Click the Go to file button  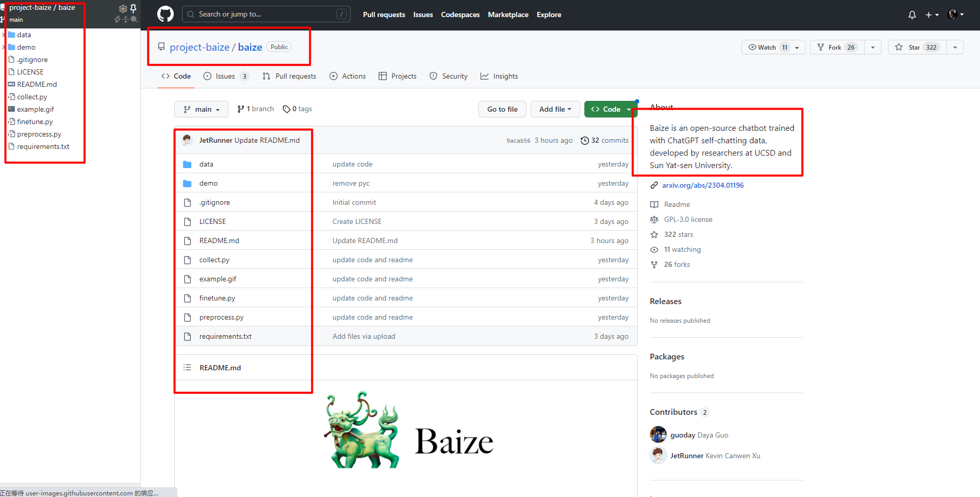click(x=502, y=109)
